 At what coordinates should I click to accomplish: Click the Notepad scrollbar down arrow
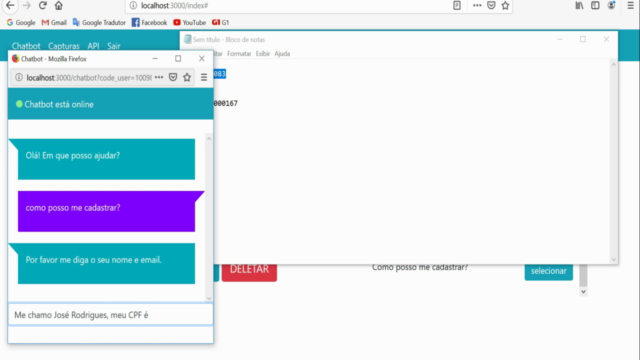613,260
